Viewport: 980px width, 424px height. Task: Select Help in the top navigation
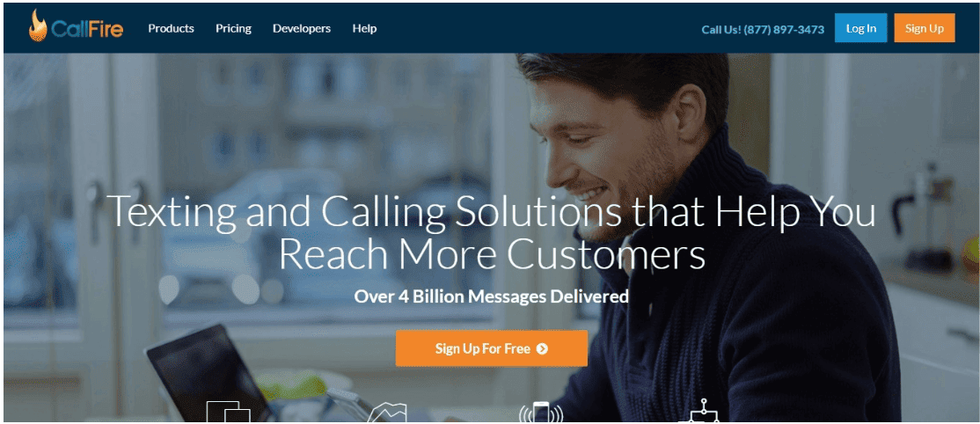(364, 29)
